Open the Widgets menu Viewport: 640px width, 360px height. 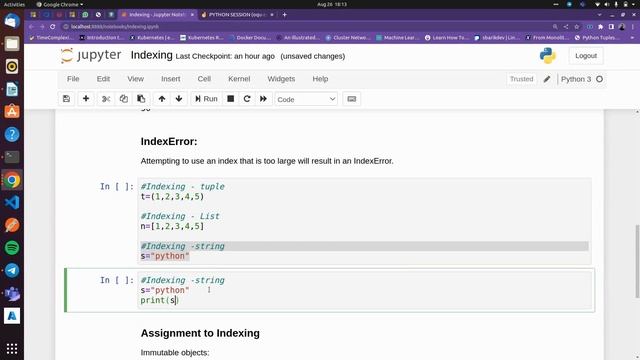tap(281, 79)
